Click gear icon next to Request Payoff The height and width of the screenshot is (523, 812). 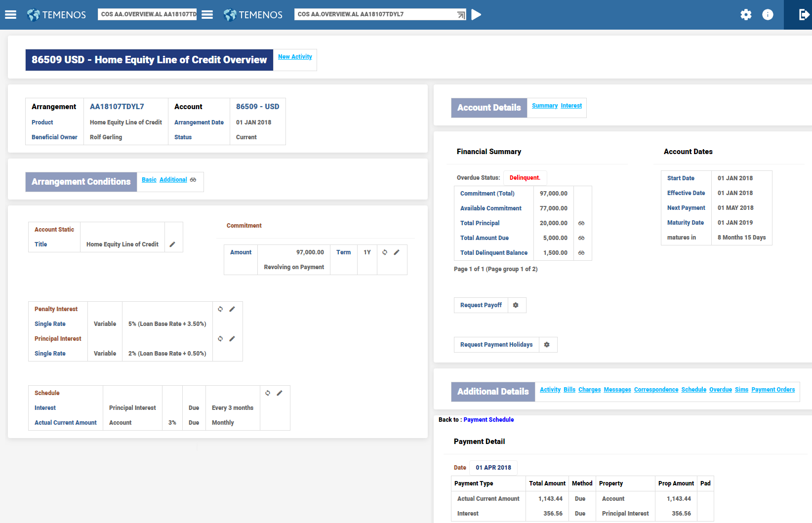516,305
